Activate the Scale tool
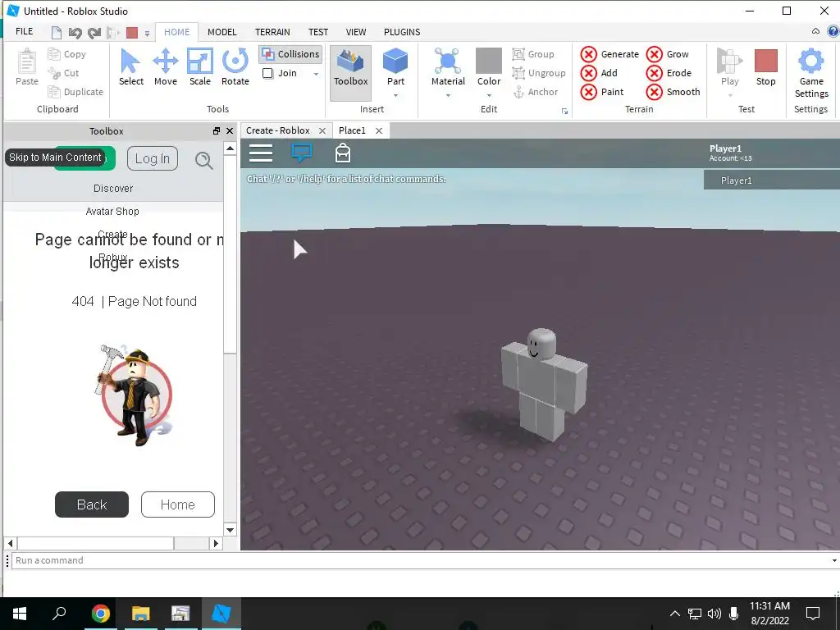Image resolution: width=840 pixels, height=630 pixels. click(200, 67)
